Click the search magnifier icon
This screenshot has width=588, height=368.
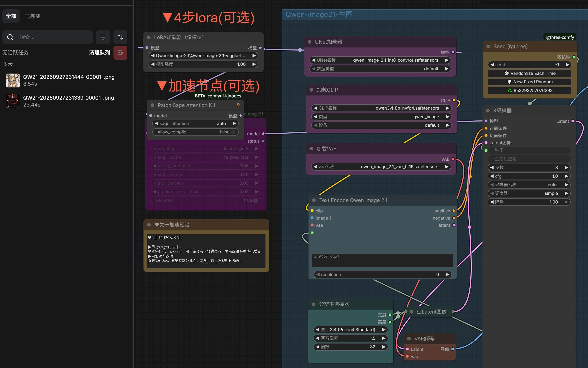[10, 37]
